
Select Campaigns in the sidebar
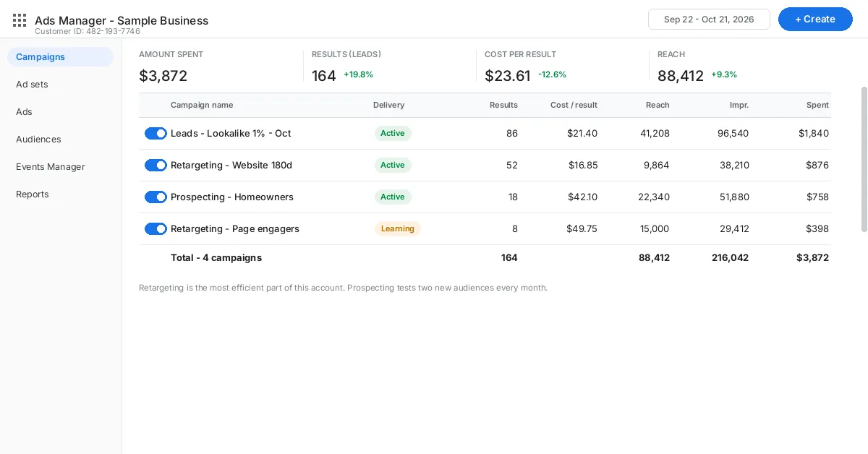click(x=61, y=57)
